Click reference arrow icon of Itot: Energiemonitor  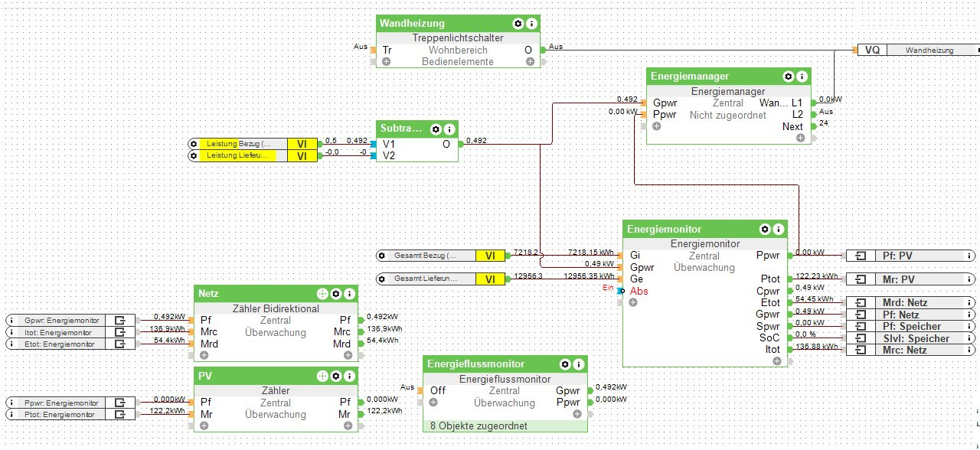(x=120, y=332)
